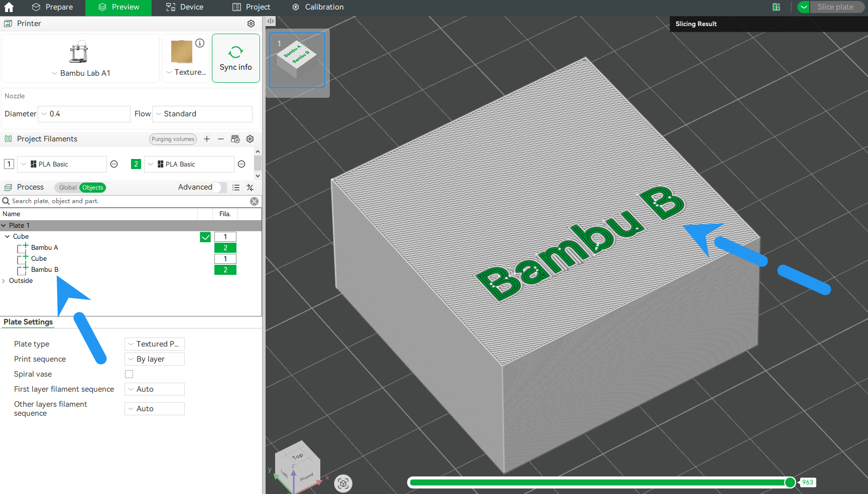The height and width of the screenshot is (494, 868).
Task: Open Other layers filament sequence dropdown
Action: (x=155, y=409)
